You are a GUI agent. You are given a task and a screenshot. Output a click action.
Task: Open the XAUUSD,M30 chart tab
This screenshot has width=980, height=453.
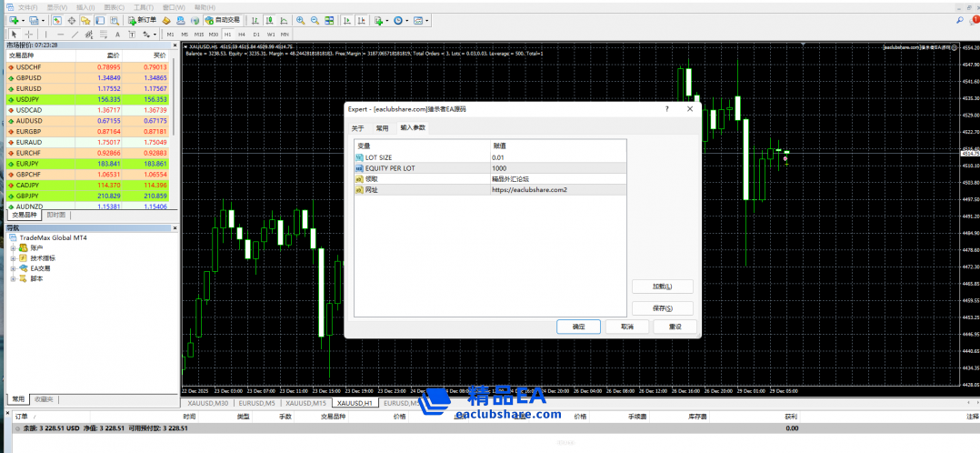pyautogui.click(x=207, y=402)
